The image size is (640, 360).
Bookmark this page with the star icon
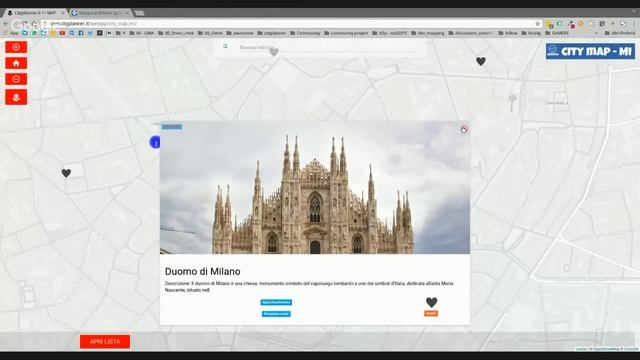538,24
